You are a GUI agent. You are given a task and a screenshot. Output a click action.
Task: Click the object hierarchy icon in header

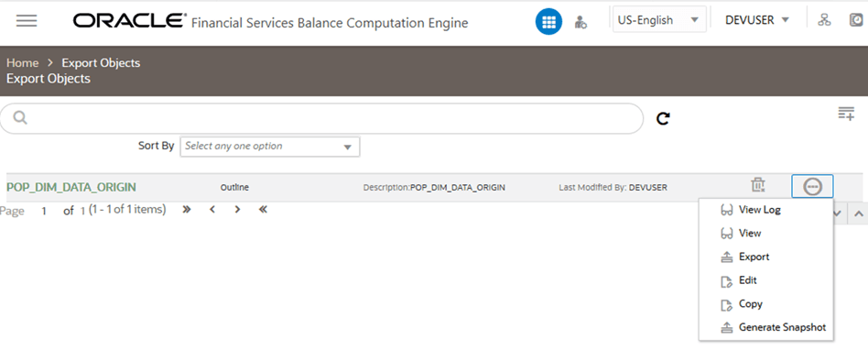[824, 20]
